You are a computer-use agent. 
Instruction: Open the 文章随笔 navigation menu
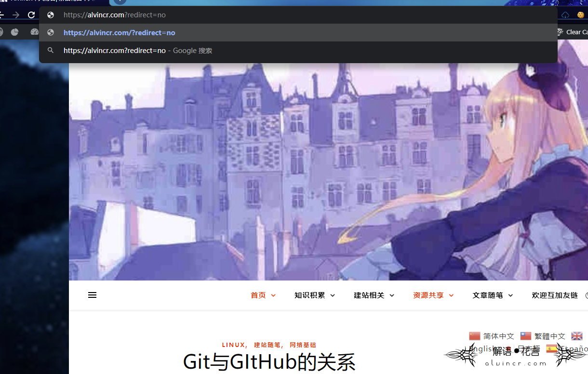[492, 295]
